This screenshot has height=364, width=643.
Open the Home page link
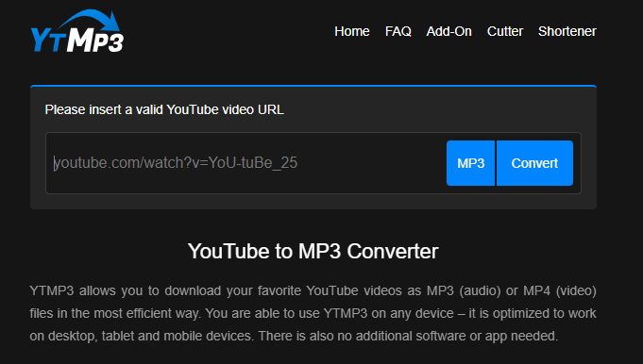point(352,31)
